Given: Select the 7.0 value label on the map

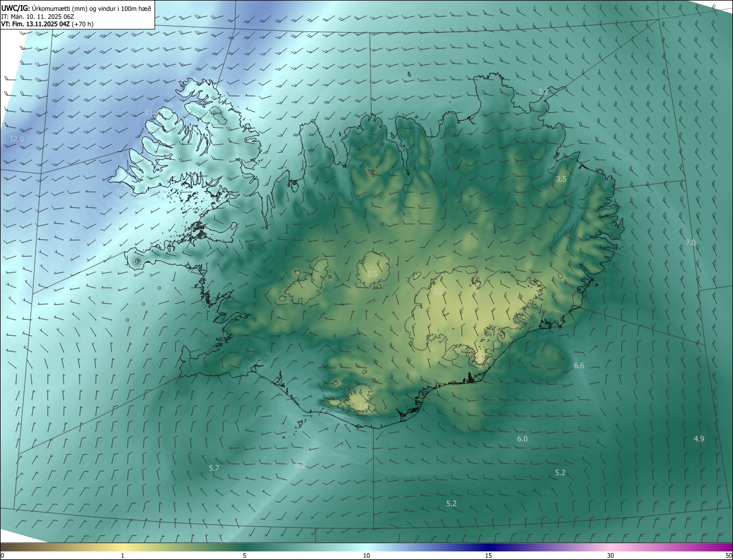Looking at the screenshot, I should pyautogui.click(x=691, y=243).
